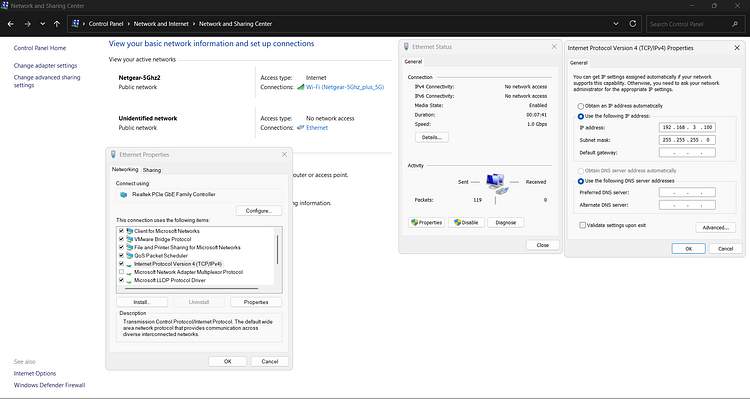Go back using the Back arrow
750x399 pixels.
(x=11, y=23)
